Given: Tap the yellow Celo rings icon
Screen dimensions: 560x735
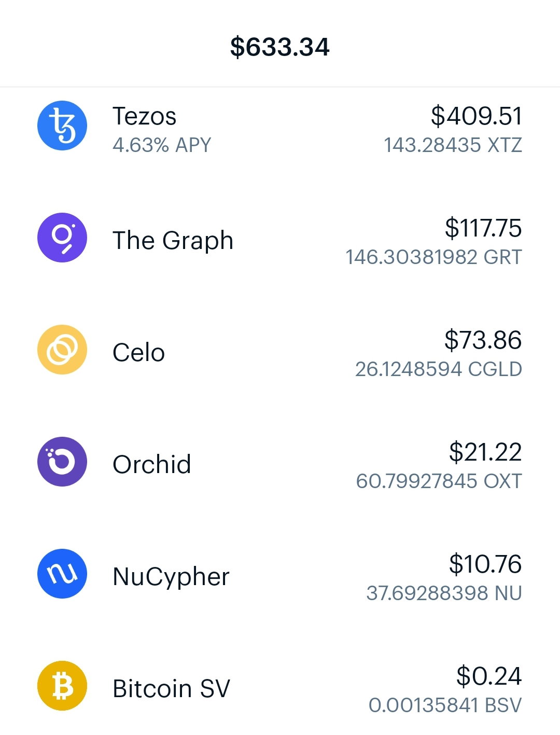Looking at the screenshot, I should click(x=62, y=350).
